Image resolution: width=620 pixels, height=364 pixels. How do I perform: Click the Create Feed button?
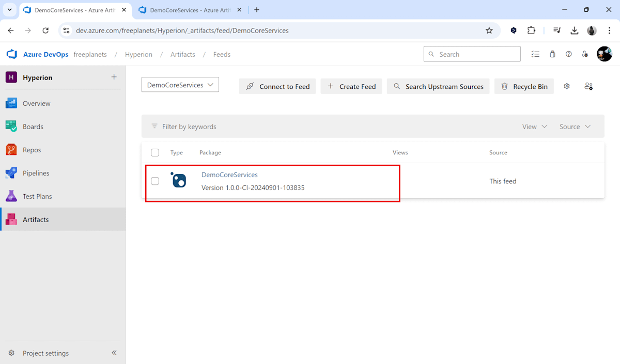click(351, 86)
